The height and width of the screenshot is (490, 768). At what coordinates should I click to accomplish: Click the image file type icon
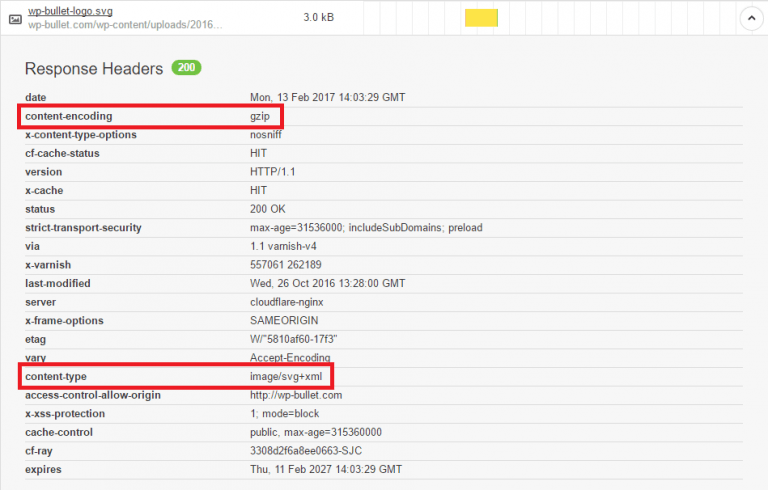click(x=15, y=19)
